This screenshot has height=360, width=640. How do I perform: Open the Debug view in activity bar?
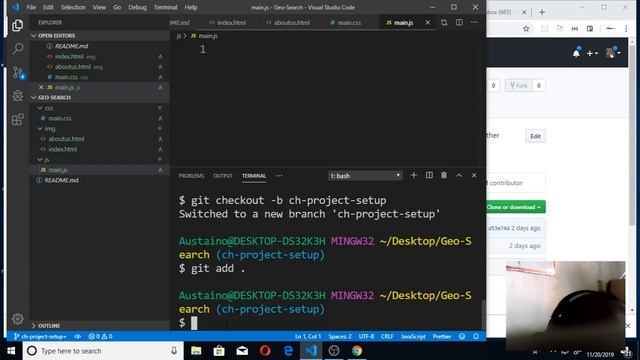17,96
